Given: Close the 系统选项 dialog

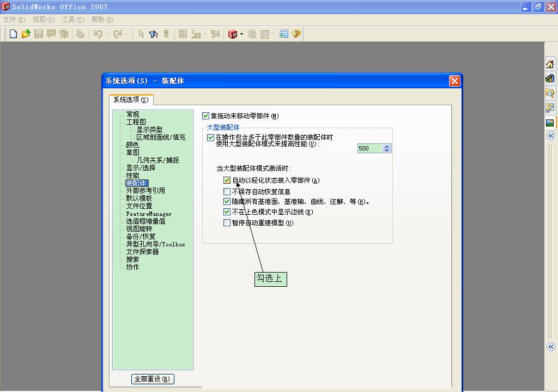Looking at the screenshot, I should point(454,81).
